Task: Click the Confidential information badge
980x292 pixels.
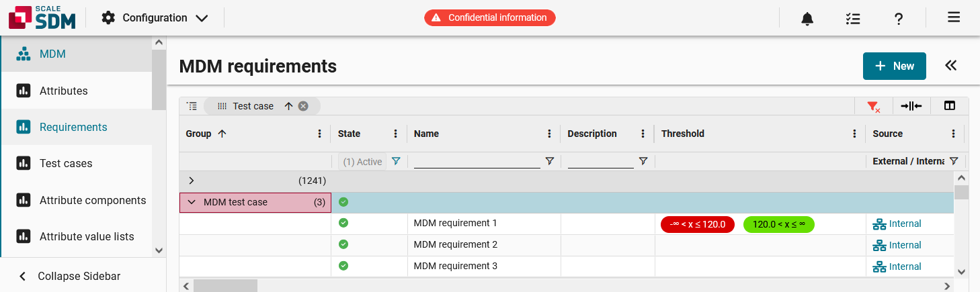Action: click(490, 17)
